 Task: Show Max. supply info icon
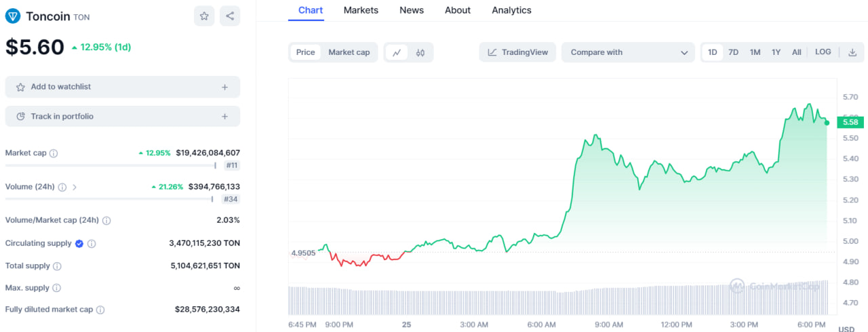tap(56, 288)
